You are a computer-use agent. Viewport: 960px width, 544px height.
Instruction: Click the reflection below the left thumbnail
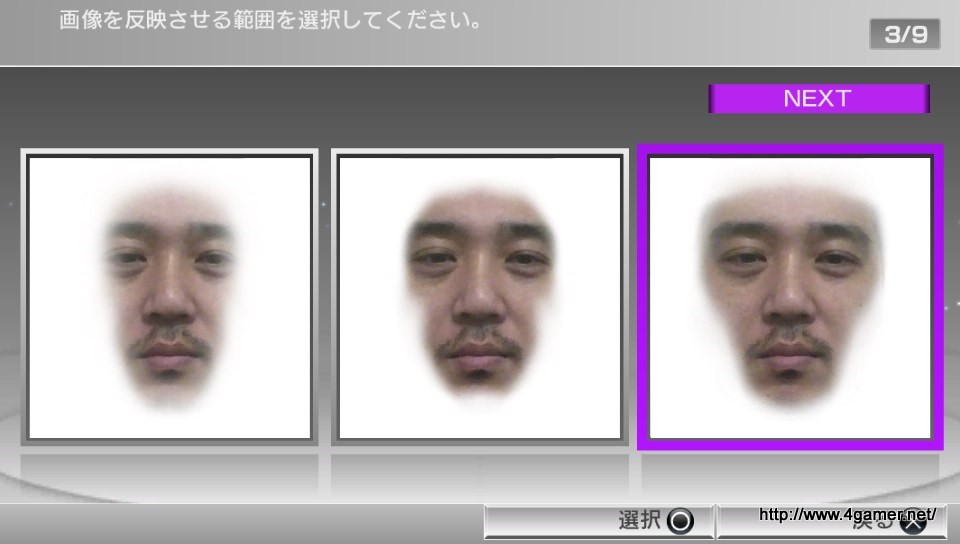[x=169, y=472]
